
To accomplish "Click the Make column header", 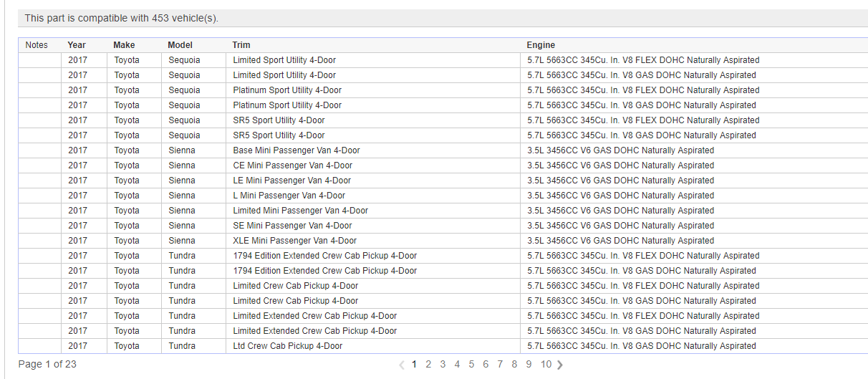I will [124, 45].
